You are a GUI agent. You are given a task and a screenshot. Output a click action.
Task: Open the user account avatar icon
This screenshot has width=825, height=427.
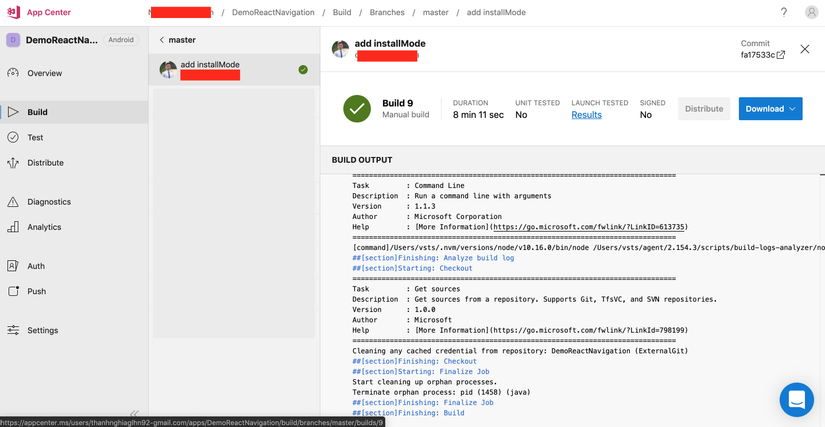[x=811, y=13]
